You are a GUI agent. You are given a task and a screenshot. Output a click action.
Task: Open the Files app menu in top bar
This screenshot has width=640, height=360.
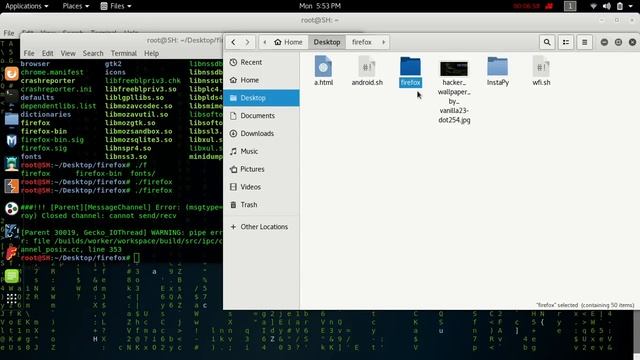pyautogui.click(x=116, y=6)
